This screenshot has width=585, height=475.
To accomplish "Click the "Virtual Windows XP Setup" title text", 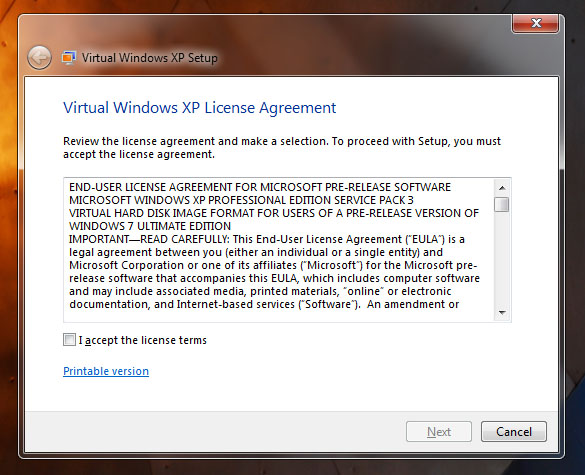I will (x=150, y=58).
